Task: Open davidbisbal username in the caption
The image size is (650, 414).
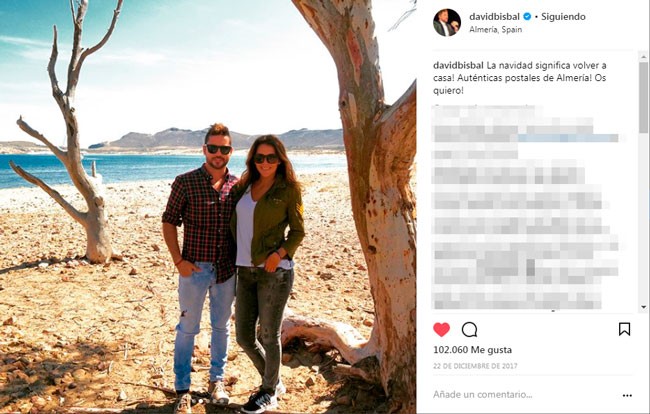Action: coord(458,65)
